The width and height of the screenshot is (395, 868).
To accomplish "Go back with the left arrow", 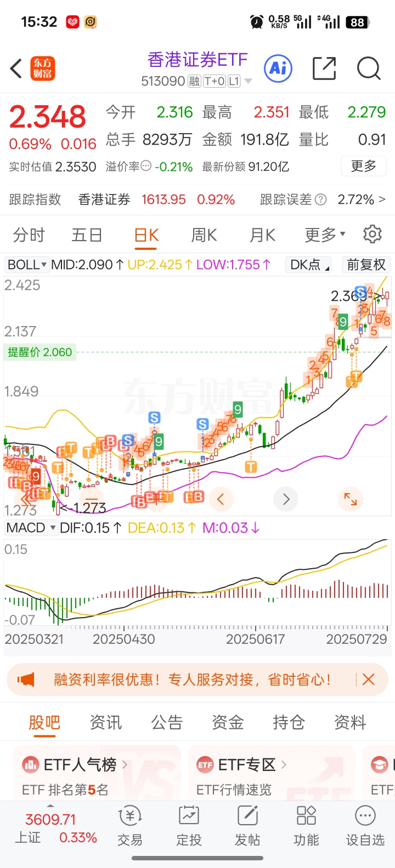I will (x=16, y=68).
